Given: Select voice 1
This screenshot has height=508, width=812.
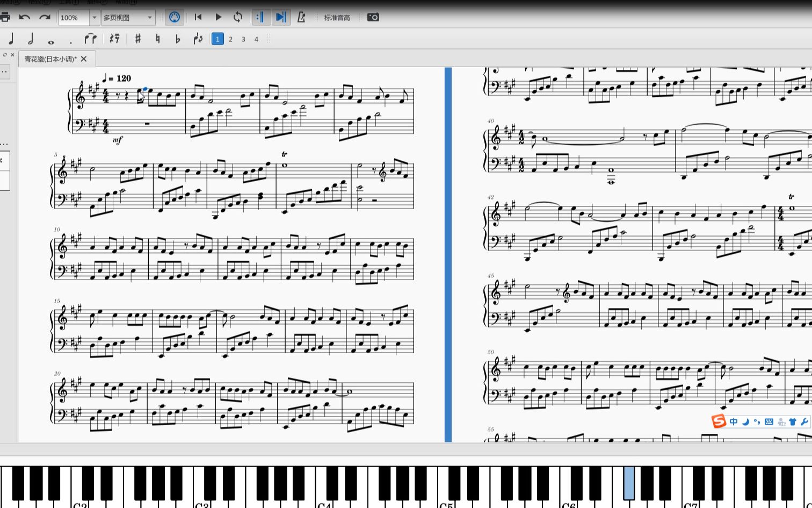Looking at the screenshot, I should click(x=218, y=39).
